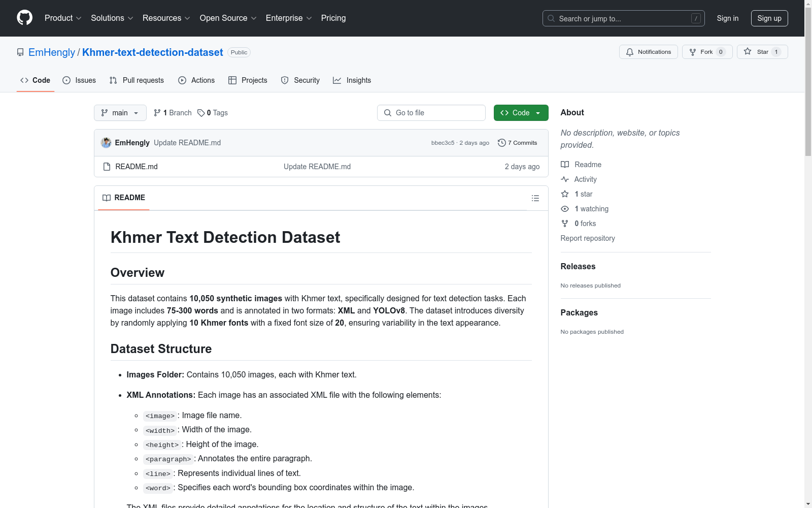The width and height of the screenshot is (812, 508).
Task: Click the "No packages published" text
Action: coord(592,332)
